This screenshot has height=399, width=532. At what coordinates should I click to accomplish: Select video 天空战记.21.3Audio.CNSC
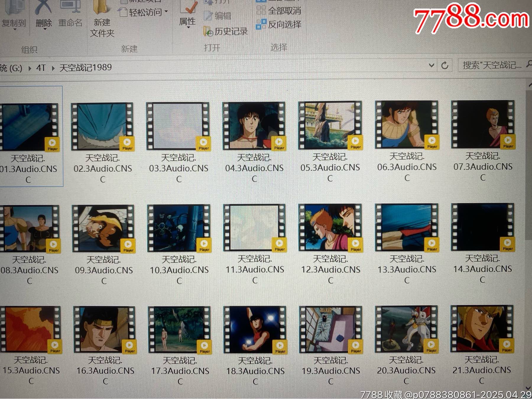[482, 345]
